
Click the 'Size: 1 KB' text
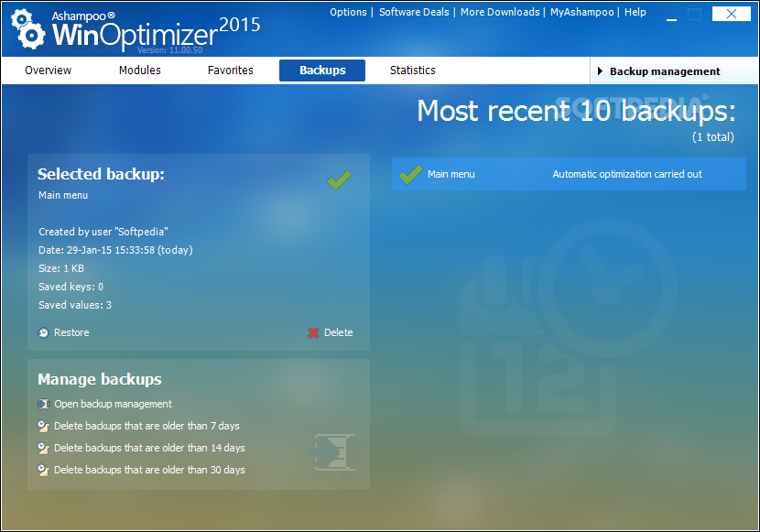click(x=61, y=268)
